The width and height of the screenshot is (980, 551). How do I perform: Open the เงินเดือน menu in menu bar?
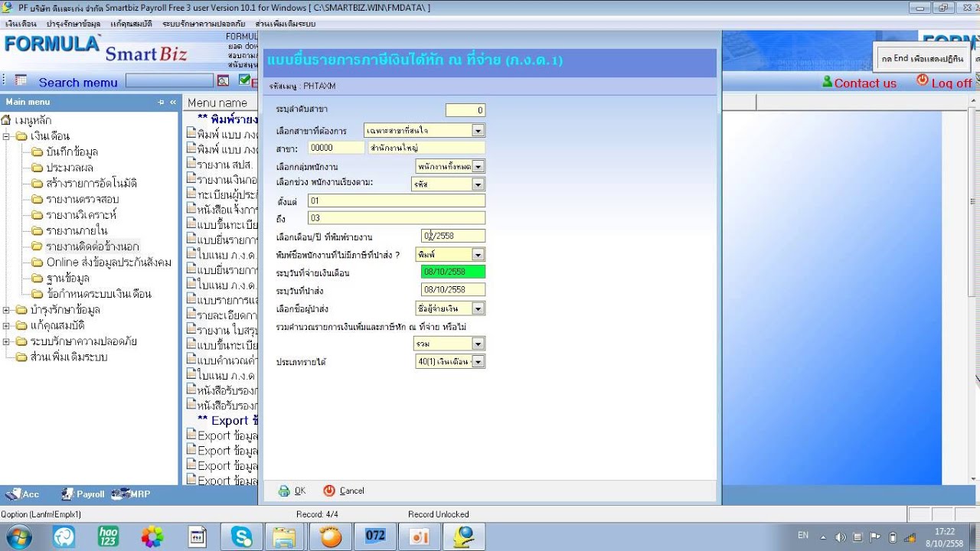[x=21, y=24]
